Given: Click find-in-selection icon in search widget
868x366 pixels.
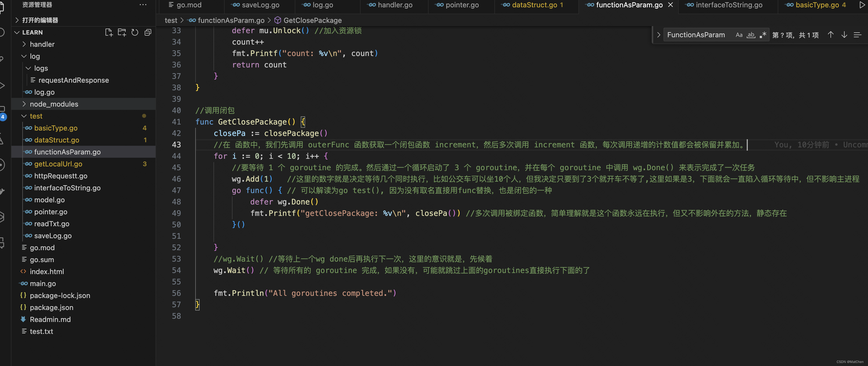Looking at the screenshot, I should click(x=858, y=35).
